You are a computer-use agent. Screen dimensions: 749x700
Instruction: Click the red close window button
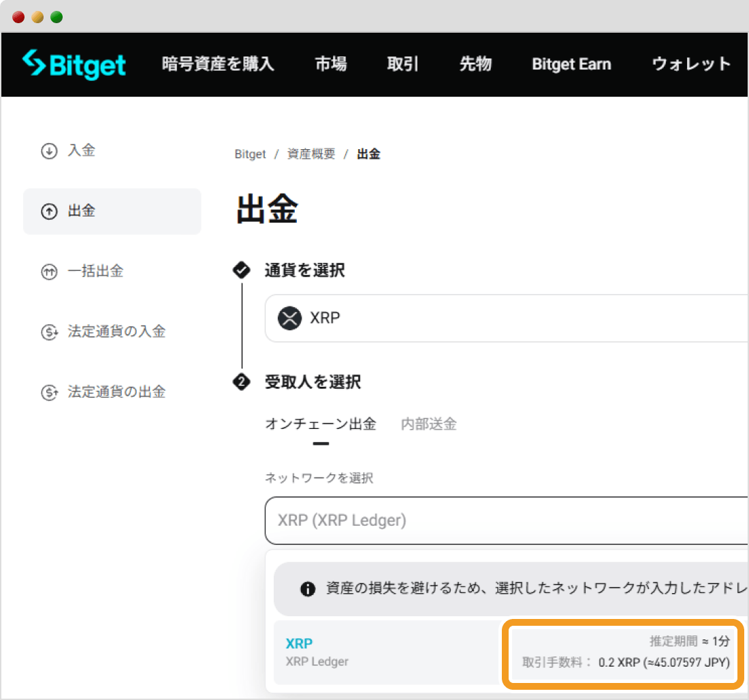[x=18, y=17]
